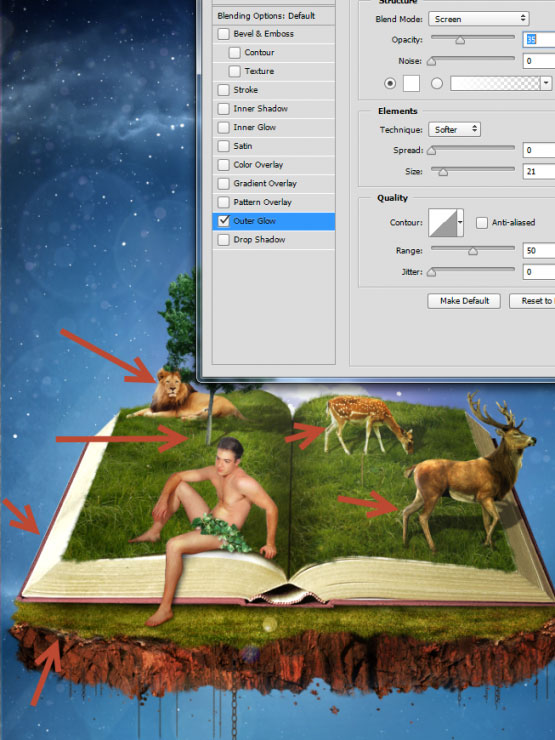Enable the Color Overlay checkbox
The width and height of the screenshot is (555, 740).
pyautogui.click(x=223, y=165)
